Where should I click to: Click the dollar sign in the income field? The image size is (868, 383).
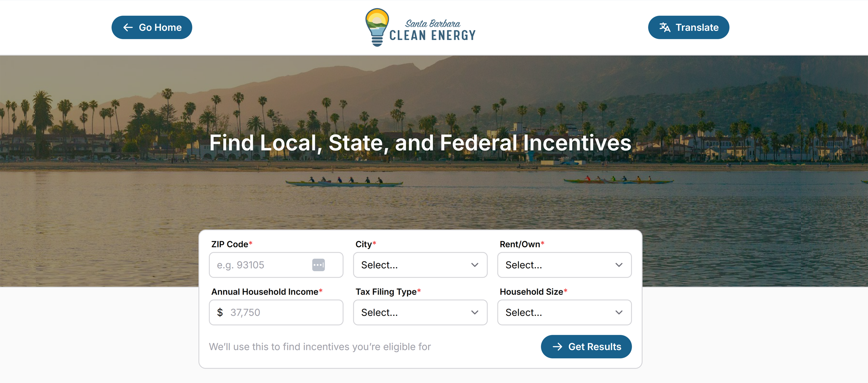[x=220, y=312]
